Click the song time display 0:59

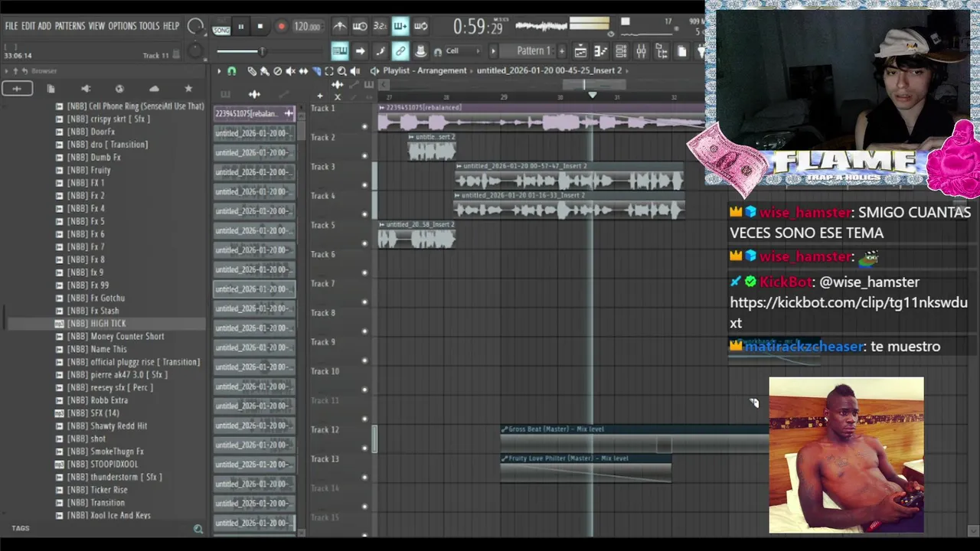pyautogui.click(x=478, y=27)
